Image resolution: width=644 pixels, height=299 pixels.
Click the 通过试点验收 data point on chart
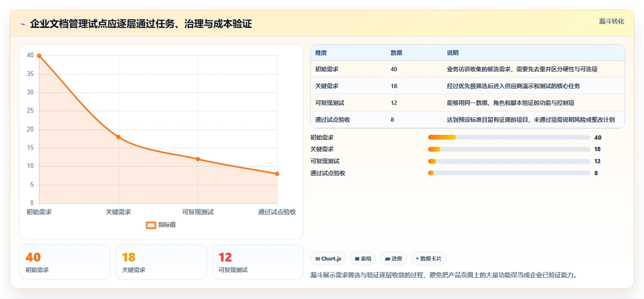pyautogui.click(x=277, y=174)
